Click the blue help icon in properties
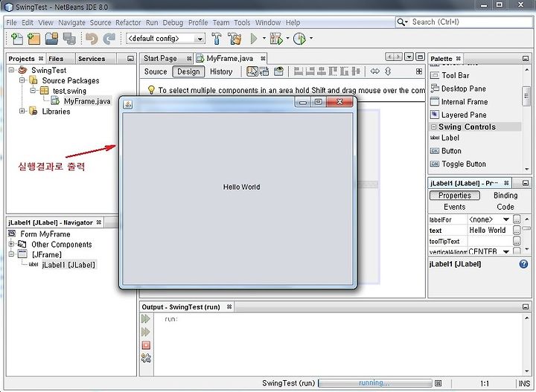Screen dimensions: 536x392 523,264
